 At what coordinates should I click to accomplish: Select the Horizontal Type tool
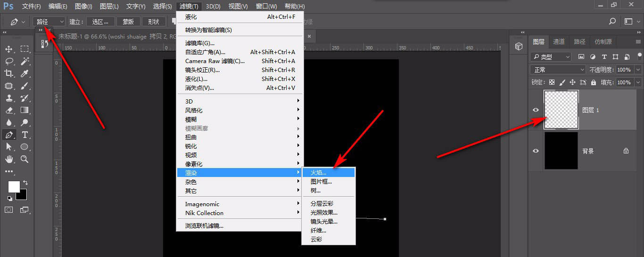25,135
